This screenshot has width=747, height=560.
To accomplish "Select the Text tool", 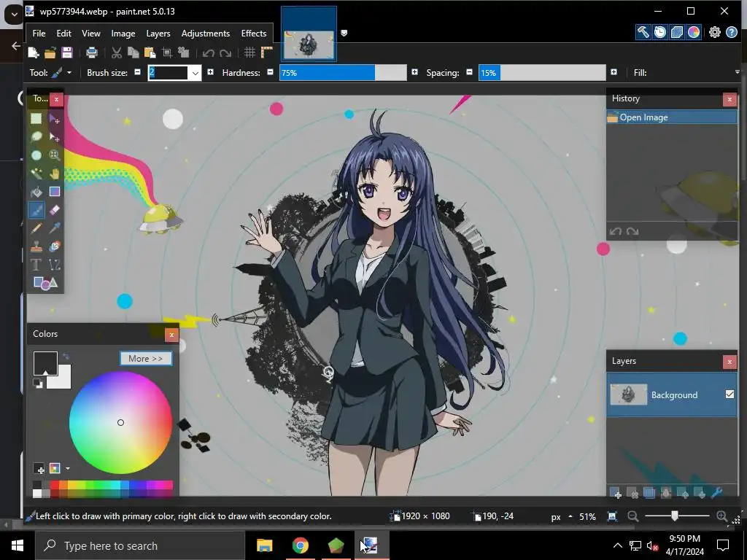I will point(36,265).
